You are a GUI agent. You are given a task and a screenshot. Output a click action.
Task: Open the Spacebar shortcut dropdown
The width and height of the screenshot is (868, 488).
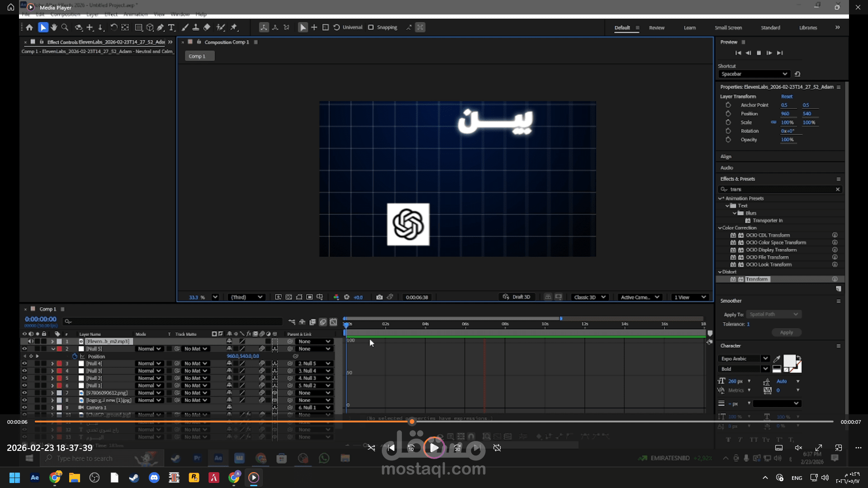(754, 74)
